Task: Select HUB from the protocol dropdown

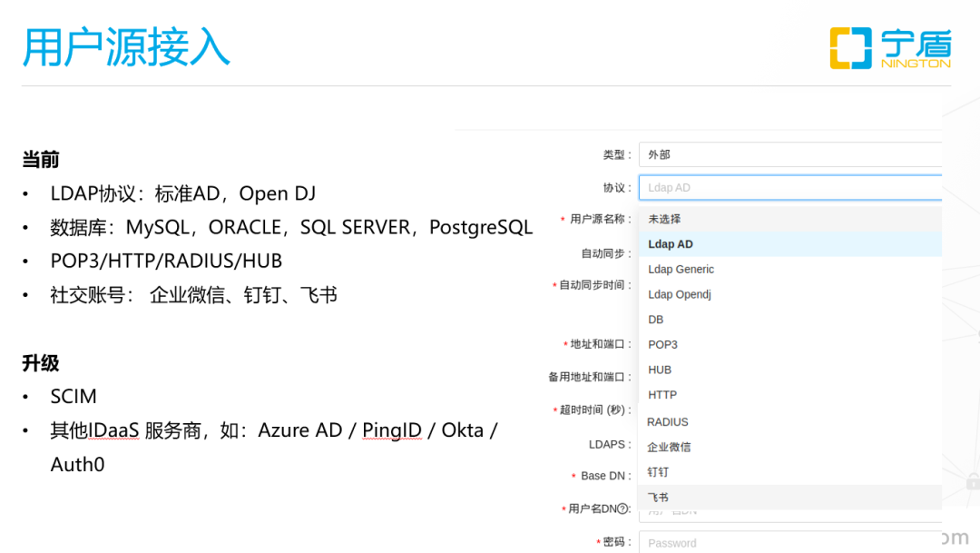Action: (790, 370)
